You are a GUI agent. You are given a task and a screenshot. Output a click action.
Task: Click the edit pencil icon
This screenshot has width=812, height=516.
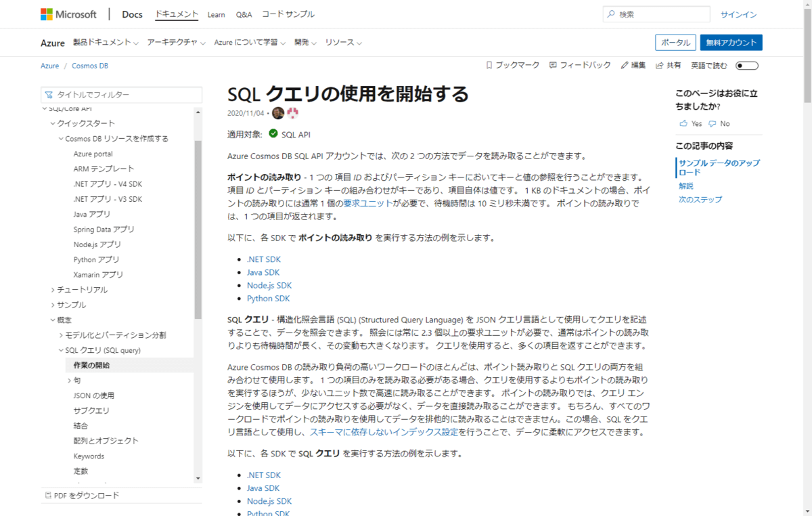click(625, 65)
